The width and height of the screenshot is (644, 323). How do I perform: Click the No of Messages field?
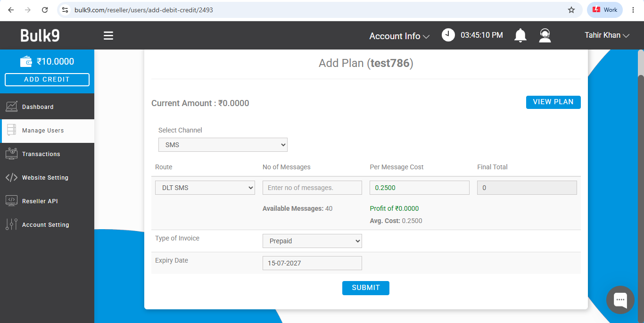(312, 188)
